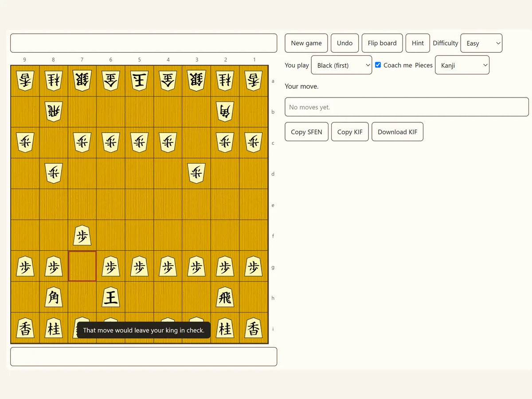Click the white lance on square 1a
The width and height of the screenshot is (532, 399).
254,80
